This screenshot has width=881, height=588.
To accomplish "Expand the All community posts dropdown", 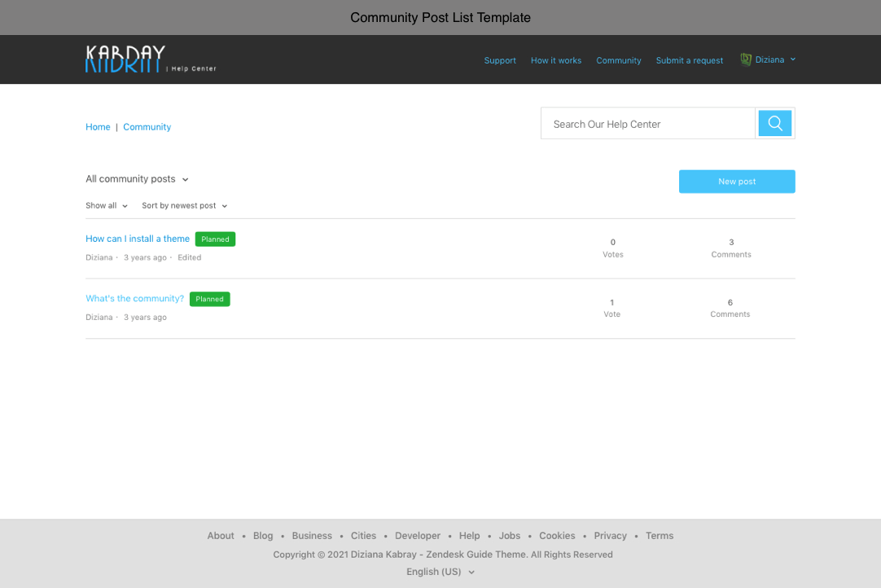I will click(x=137, y=179).
